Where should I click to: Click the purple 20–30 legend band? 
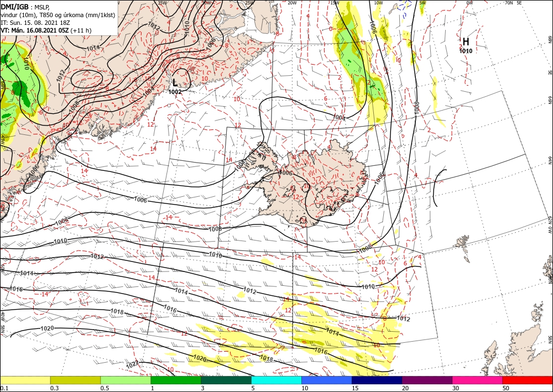(427, 380)
